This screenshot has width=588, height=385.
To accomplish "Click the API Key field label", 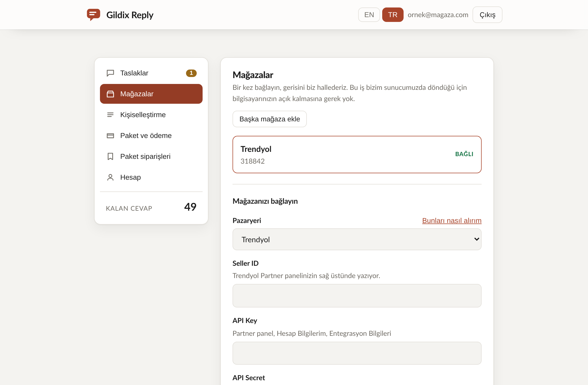I will click(245, 321).
